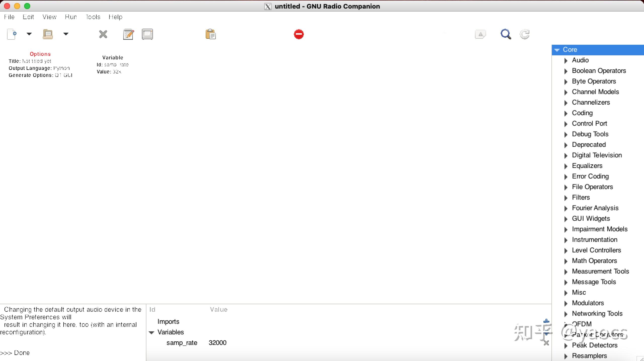This screenshot has width=644, height=361.
Task: Click the notepad-with-pencil toolbar icon
Action: (x=128, y=34)
